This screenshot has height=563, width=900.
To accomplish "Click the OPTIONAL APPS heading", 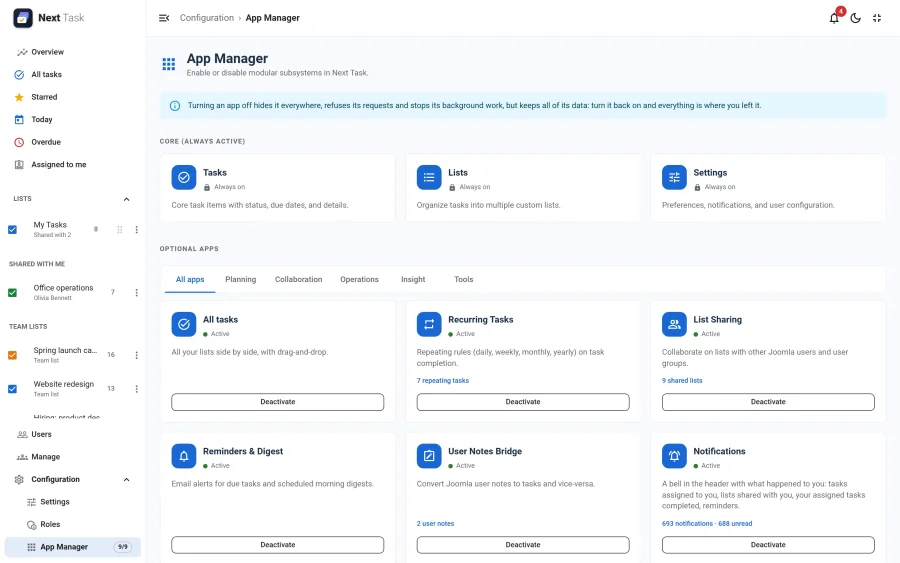I will click(x=189, y=249).
